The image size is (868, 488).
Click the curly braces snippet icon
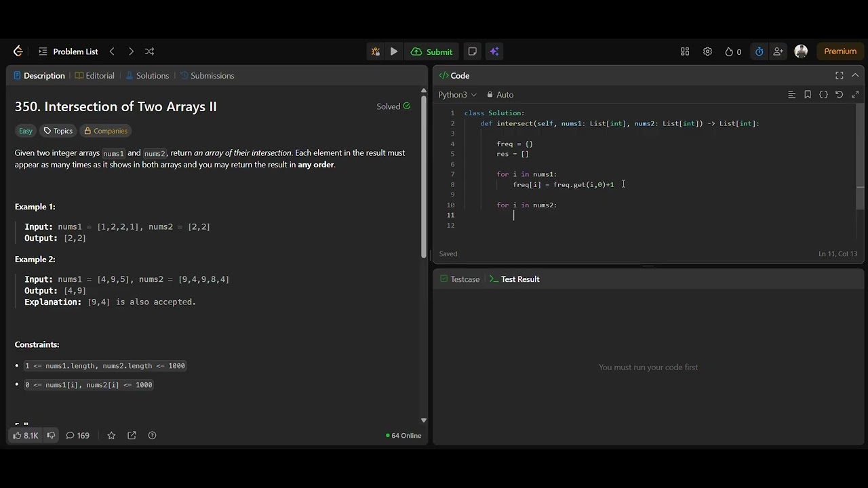[x=823, y=95]
